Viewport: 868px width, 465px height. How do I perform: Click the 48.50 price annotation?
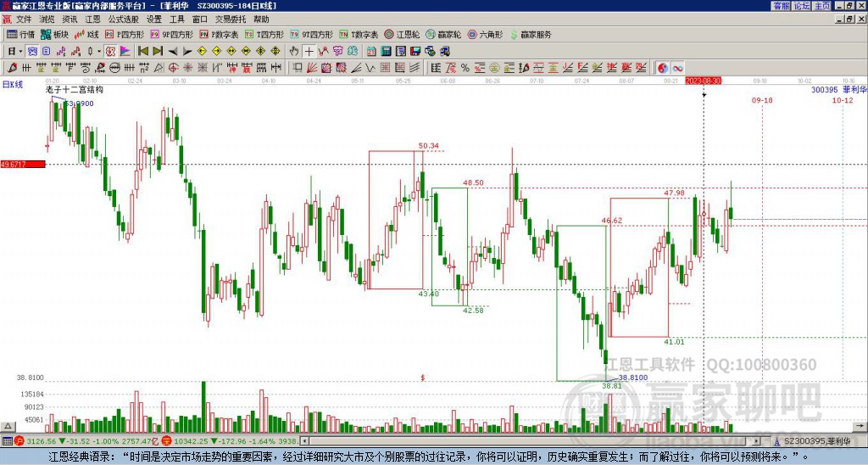(473, 183)
